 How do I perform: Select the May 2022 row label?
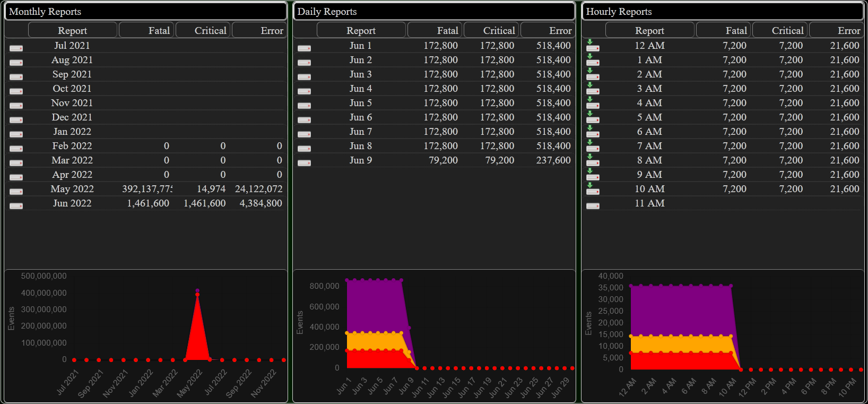click(x=72, y=189)
